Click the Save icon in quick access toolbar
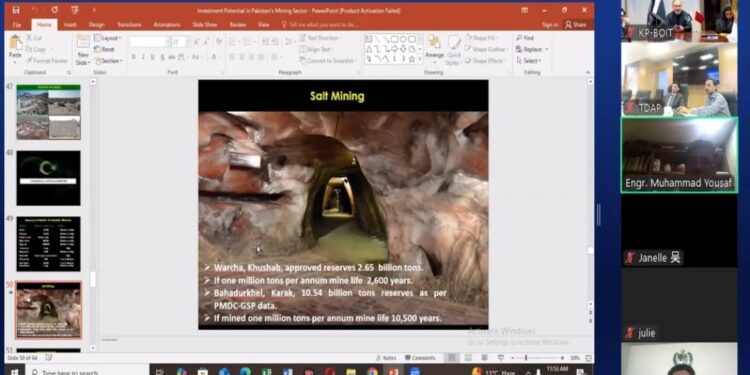Image resolution: width=750 pixels, height=375 pixels. [x=16, y=10]
